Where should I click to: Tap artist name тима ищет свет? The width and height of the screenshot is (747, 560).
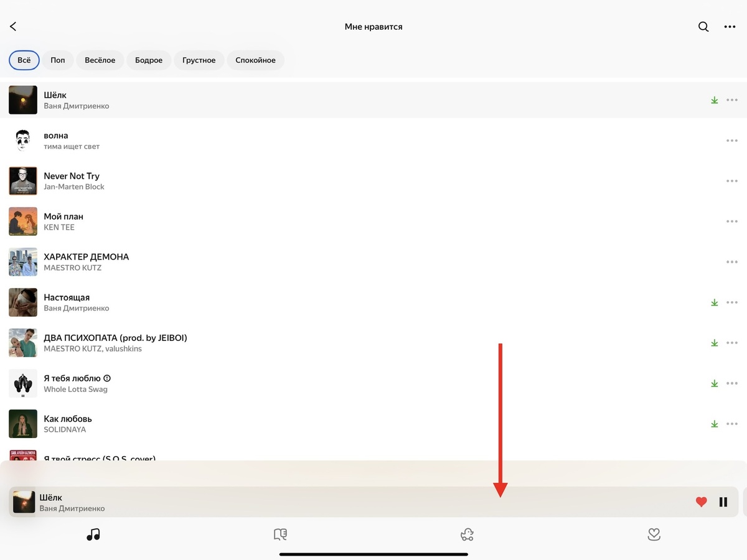point(72,147)
